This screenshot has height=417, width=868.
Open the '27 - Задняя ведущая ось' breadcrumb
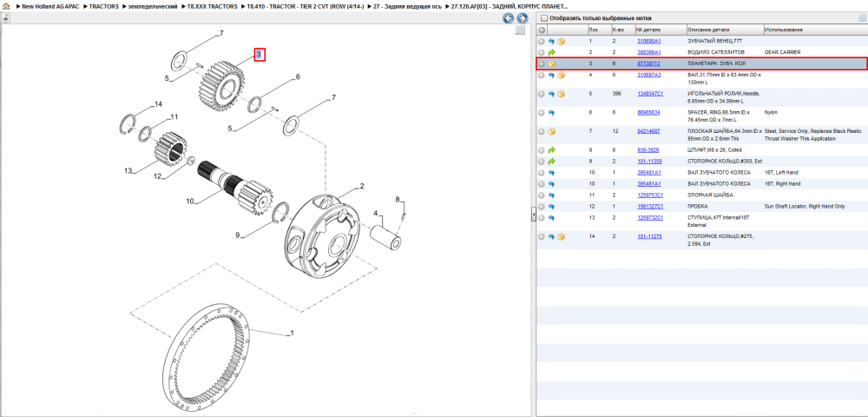tap(407, 6)
